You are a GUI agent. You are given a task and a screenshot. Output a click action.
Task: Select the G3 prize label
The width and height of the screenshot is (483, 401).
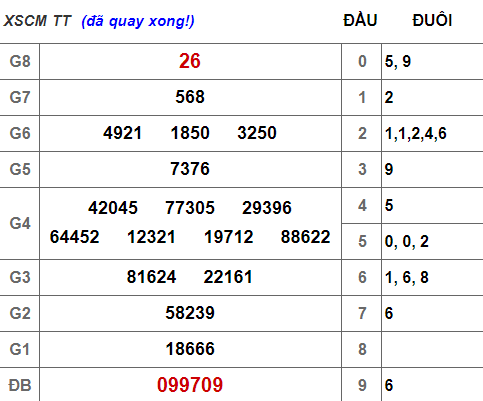(x=20, y=277)
